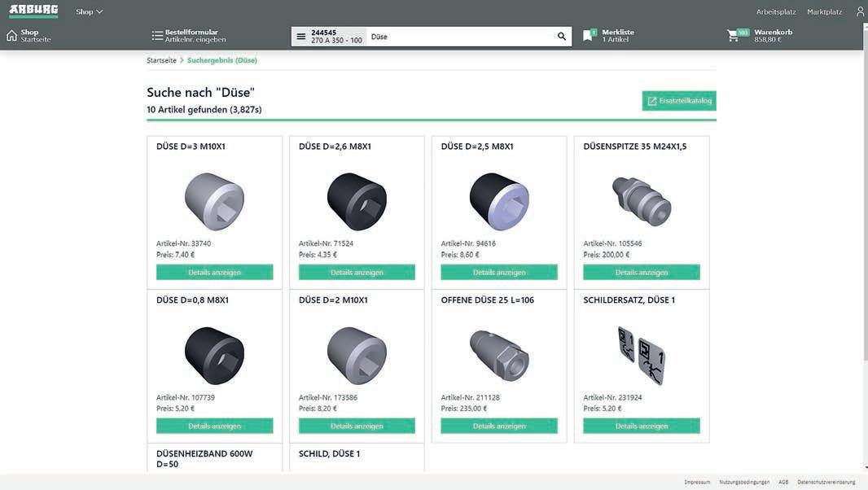Open the Warenkorb shopping cart icon
Image resolution: width=868 pixels, height=490 pixels.
(x=738, y=36)
